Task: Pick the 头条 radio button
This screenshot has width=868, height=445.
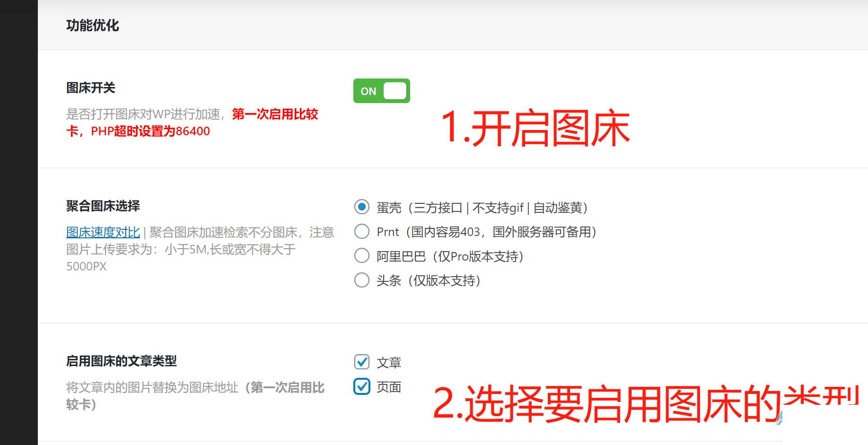Action: [x=362, y=280]
